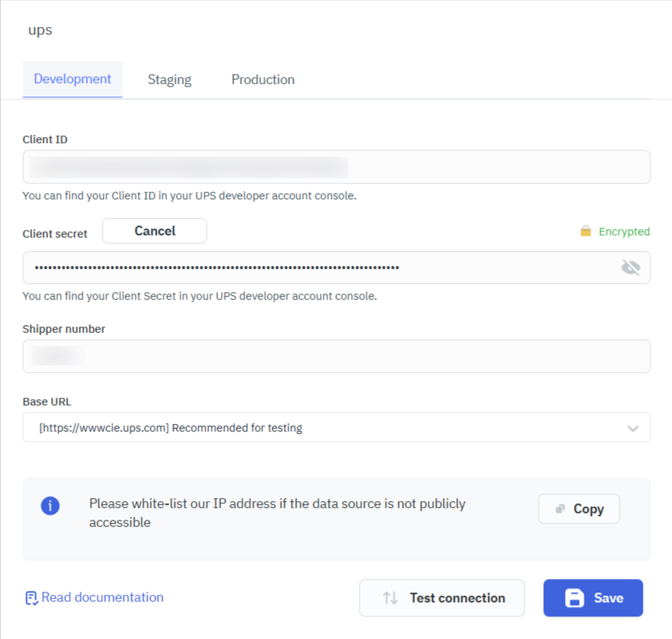Open the Base URL dropdown
This screenshot has height=639, width=672.
336,427
